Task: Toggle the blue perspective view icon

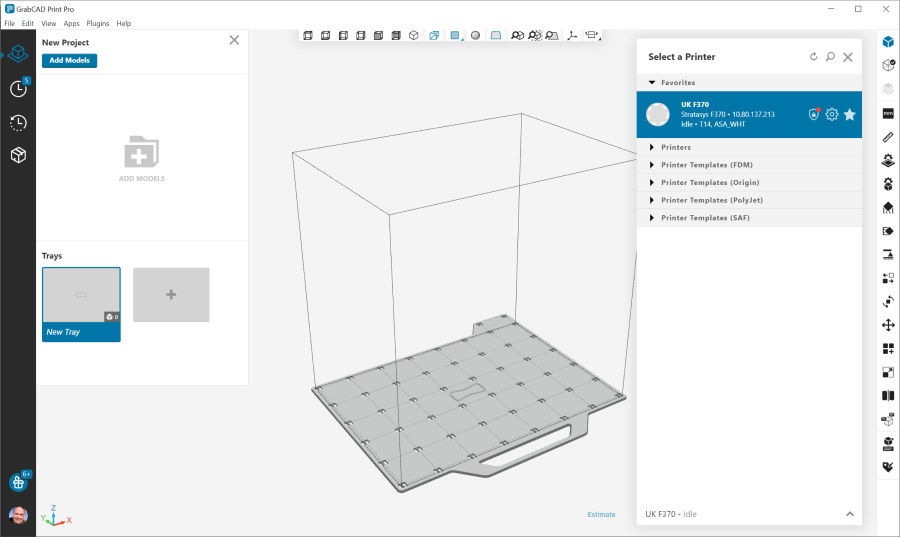Action: click(434, 36)
